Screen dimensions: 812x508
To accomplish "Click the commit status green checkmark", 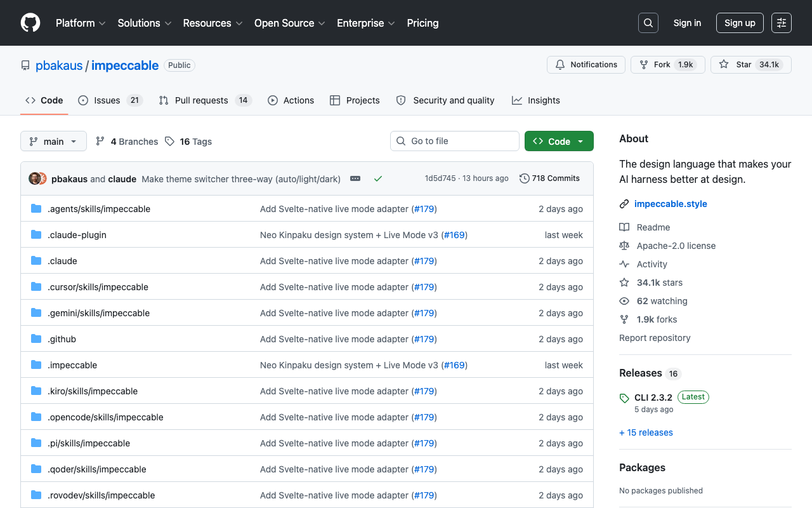I will pyautogui.click(x=378, y=179).
